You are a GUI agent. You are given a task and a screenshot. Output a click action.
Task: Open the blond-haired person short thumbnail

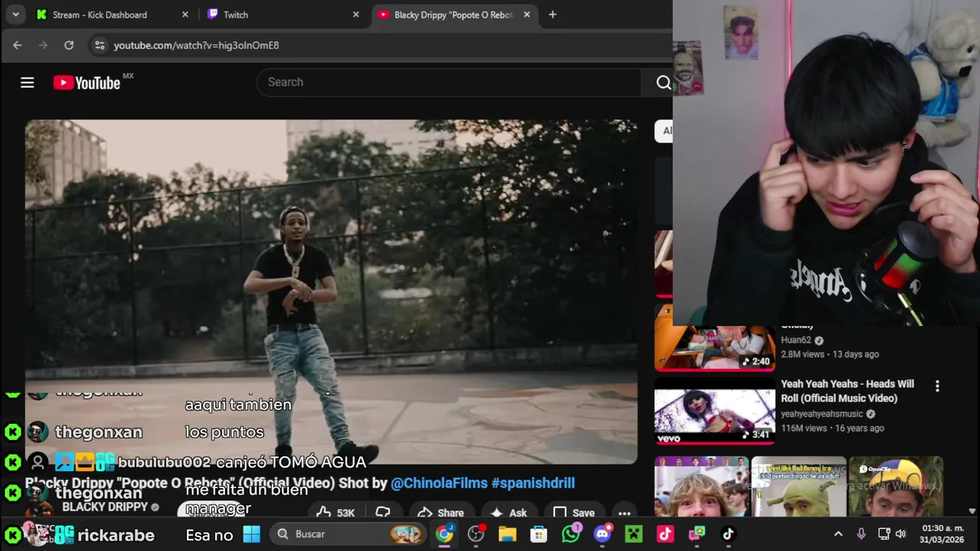[x=701, y=487]
